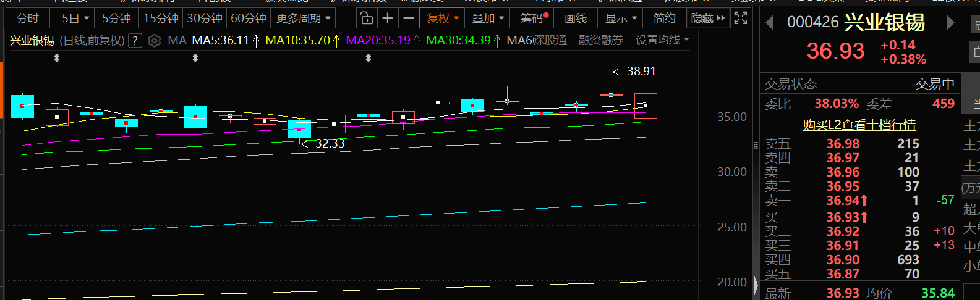The height and width of the screenshot is (300, 980).
Task: Toggle the 筹码 chip distribution view
Action: [534, 19]
